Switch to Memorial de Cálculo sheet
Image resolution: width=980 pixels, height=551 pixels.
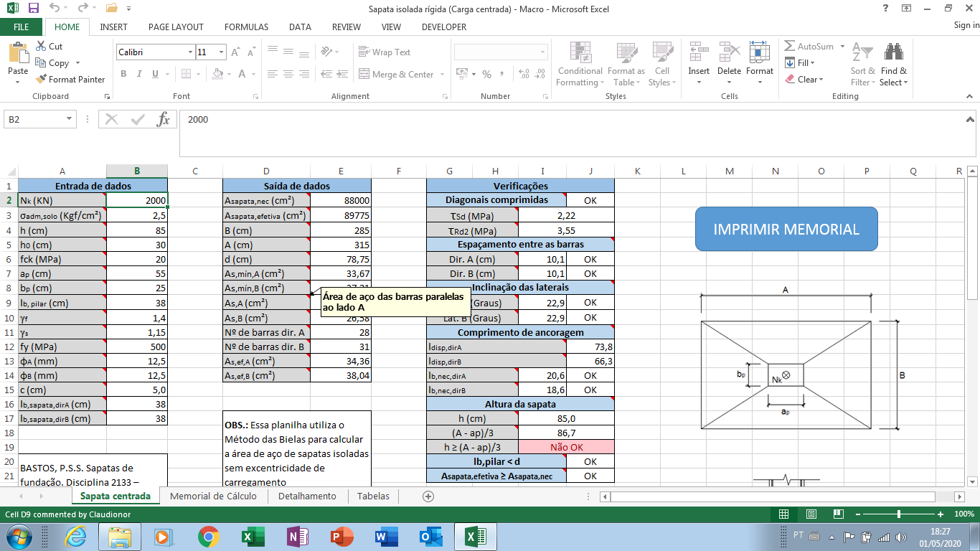[213, 496]
